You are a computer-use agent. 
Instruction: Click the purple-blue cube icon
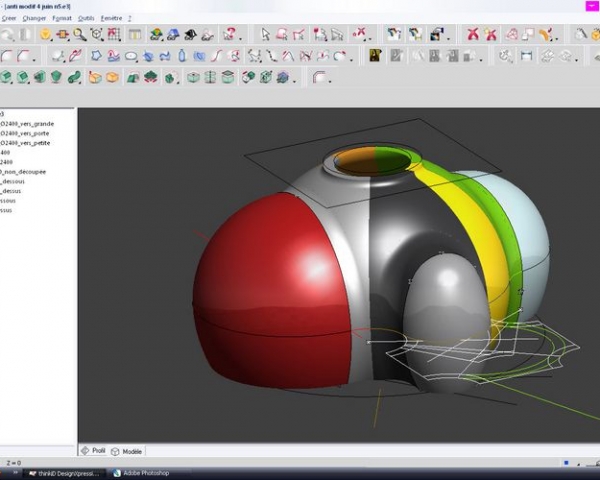point(283,77)
